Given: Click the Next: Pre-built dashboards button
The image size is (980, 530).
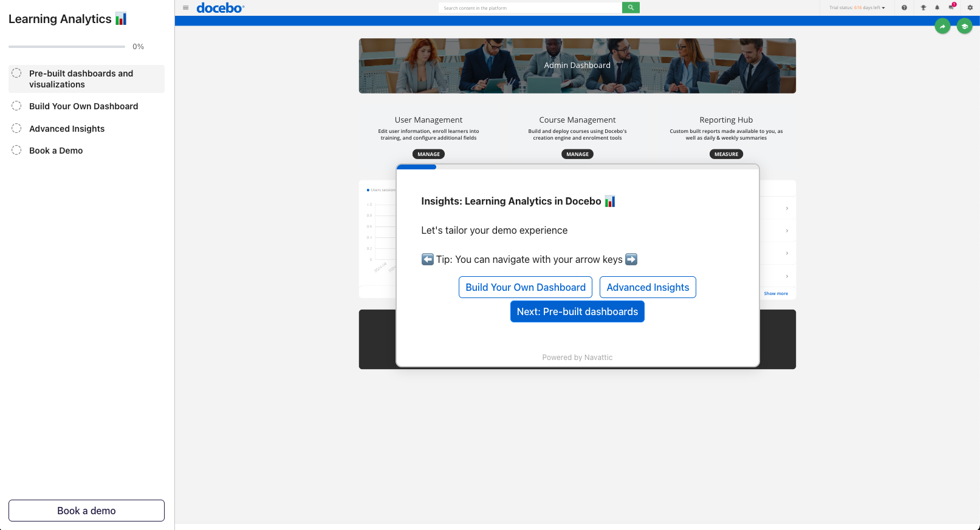Looking at the screenshot, I should pos(577,311).
